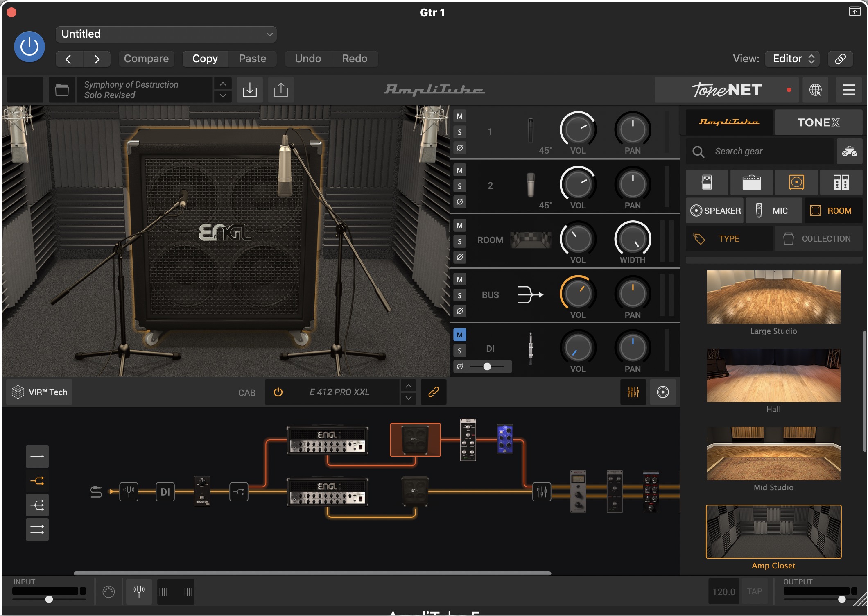The height and width of the screenshot is (616, 868).
Task: Click the hamburger main menu icon
Action: pos(849,90)
